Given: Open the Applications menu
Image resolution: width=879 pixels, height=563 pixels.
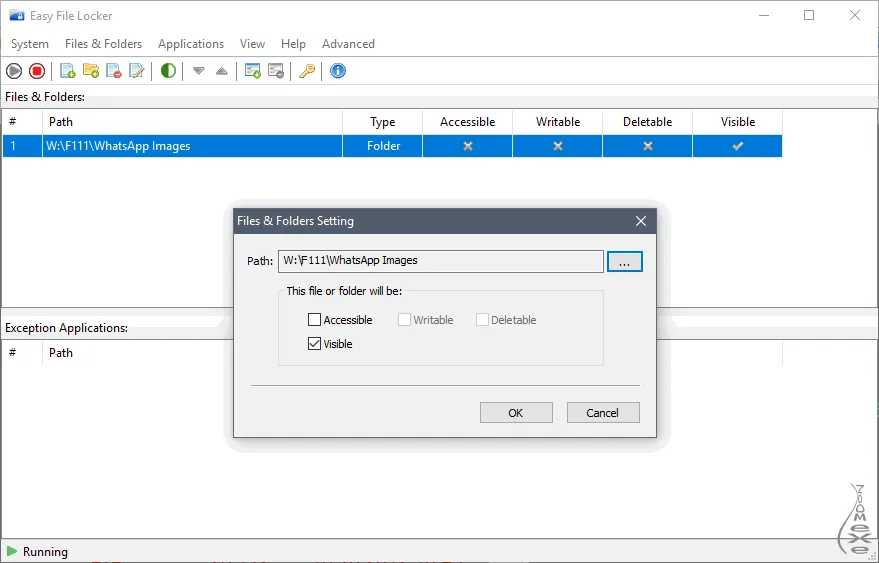Looking at the screenshot, I should click(x=191, y=44).
